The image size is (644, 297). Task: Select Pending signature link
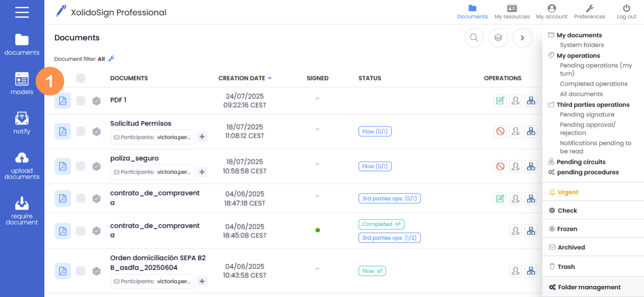pyautogui.click(x=587, y=114)
